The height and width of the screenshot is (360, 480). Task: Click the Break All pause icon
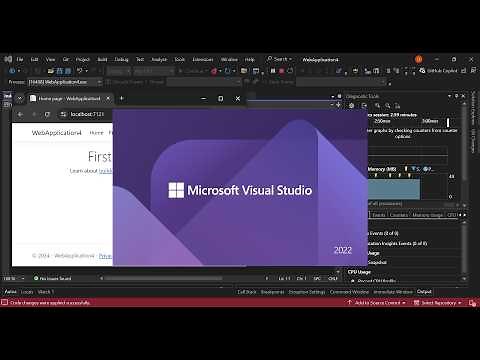pos(273,71)
